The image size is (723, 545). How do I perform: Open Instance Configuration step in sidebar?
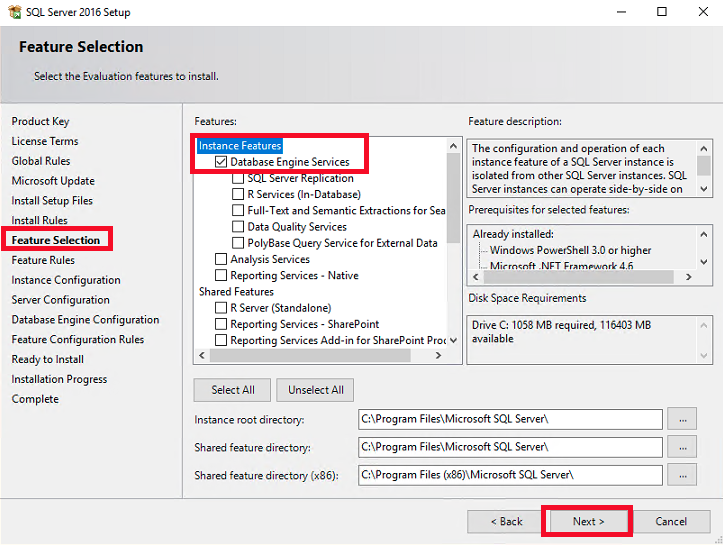tap(66, 280)
